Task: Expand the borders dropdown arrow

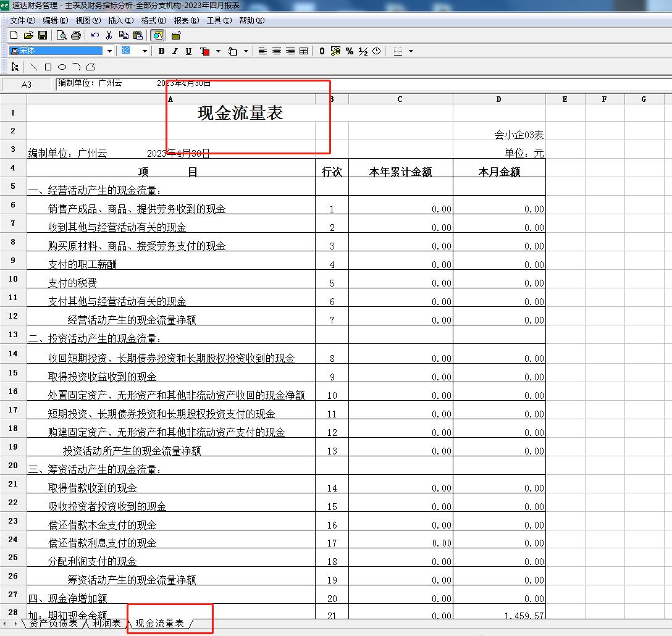Action: point(411,51)
